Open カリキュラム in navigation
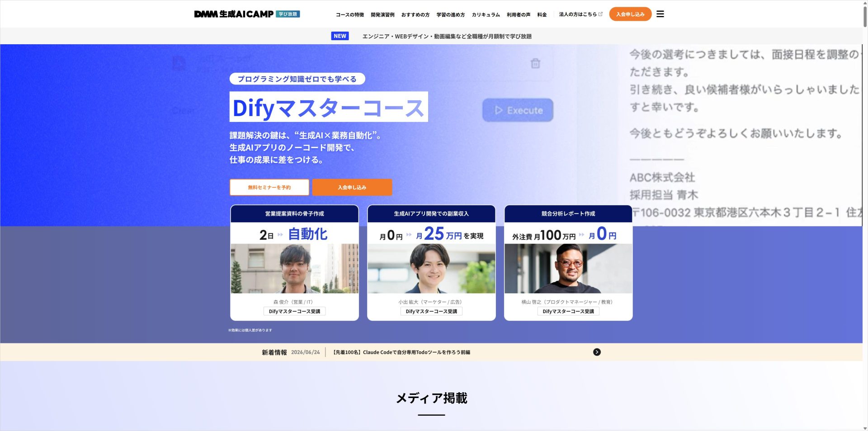Image resolution: width=868 pixels, height=431 pixels. 486,14
